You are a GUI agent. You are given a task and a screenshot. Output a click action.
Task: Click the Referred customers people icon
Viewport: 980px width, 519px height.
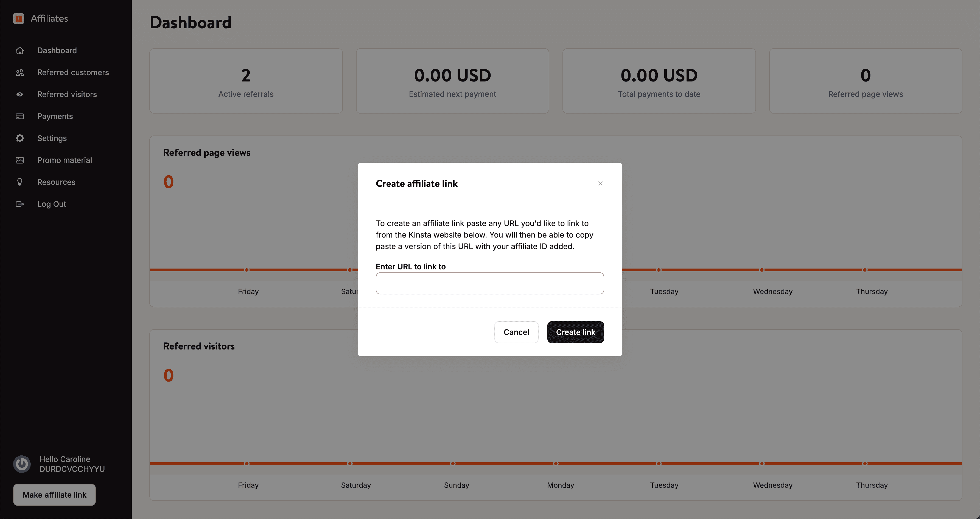20,72
